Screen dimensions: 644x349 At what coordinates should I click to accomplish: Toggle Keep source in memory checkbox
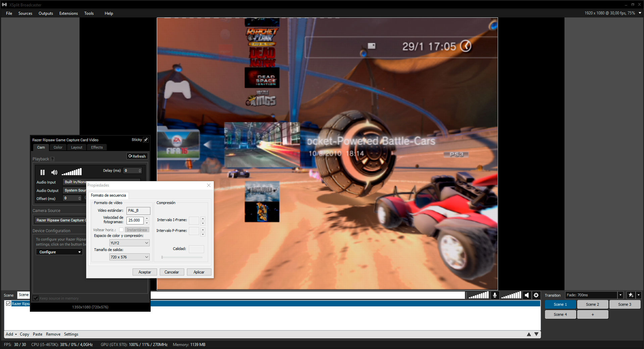[x=36, y=298]
